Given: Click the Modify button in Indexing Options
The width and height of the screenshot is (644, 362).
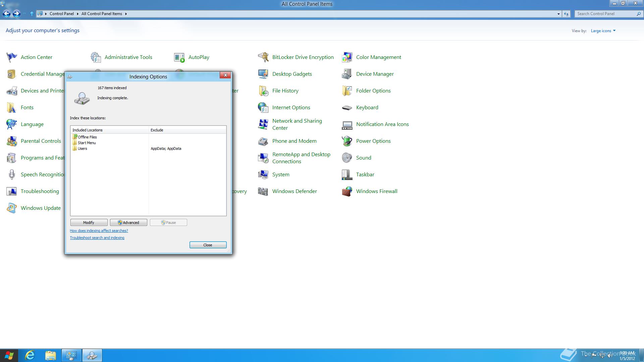Looking at the screenshot, I should 89,223.
